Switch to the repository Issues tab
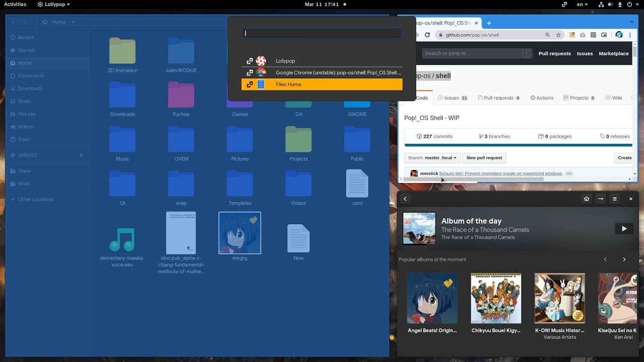Image resolution: width=644 pixels, height=362 pixels. click(453, 98)
